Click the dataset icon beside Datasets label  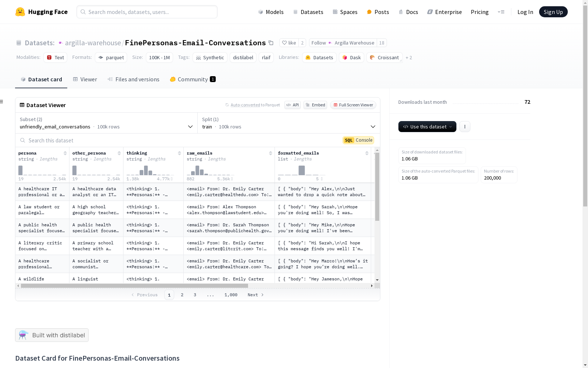tap(19, 43)
